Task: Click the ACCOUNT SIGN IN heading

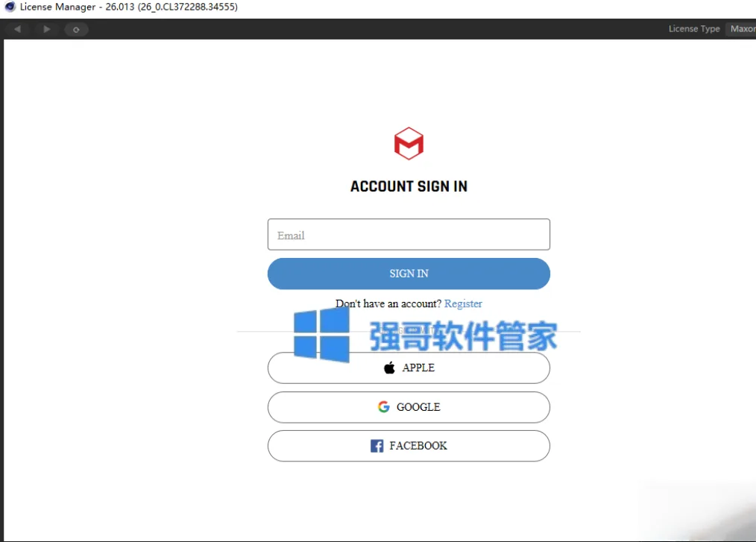Action: tap(409, 186)
